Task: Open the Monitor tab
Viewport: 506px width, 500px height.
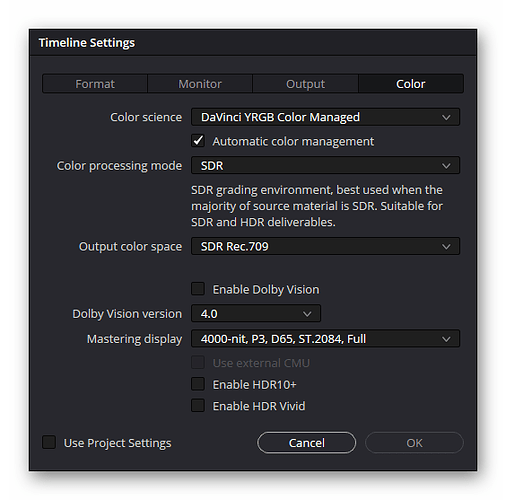Action: click(200, 84)
